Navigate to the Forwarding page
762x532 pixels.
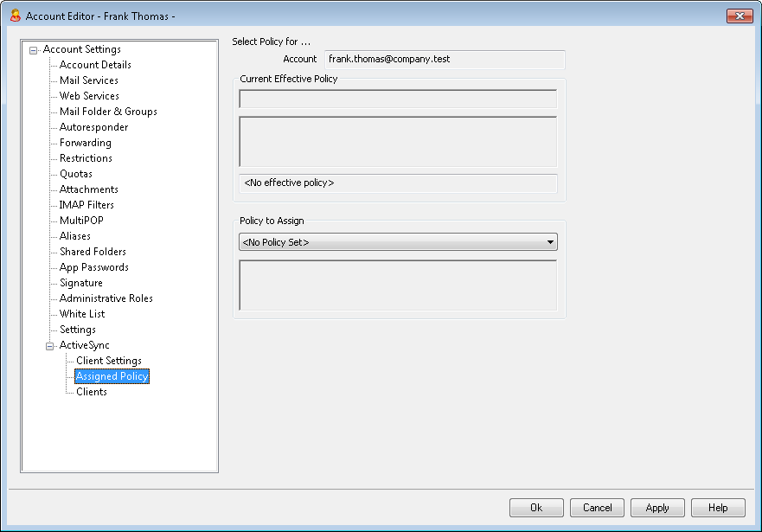(85, 143)
